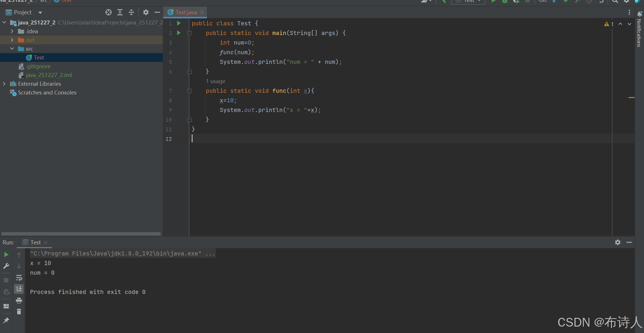
Task: Collapse all in Project panel toolbar
Action: 131,12
